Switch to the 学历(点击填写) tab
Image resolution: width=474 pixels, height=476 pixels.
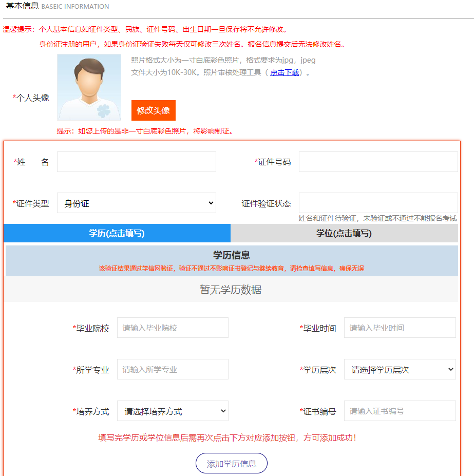pyautogui.click(x=117, y=233)
